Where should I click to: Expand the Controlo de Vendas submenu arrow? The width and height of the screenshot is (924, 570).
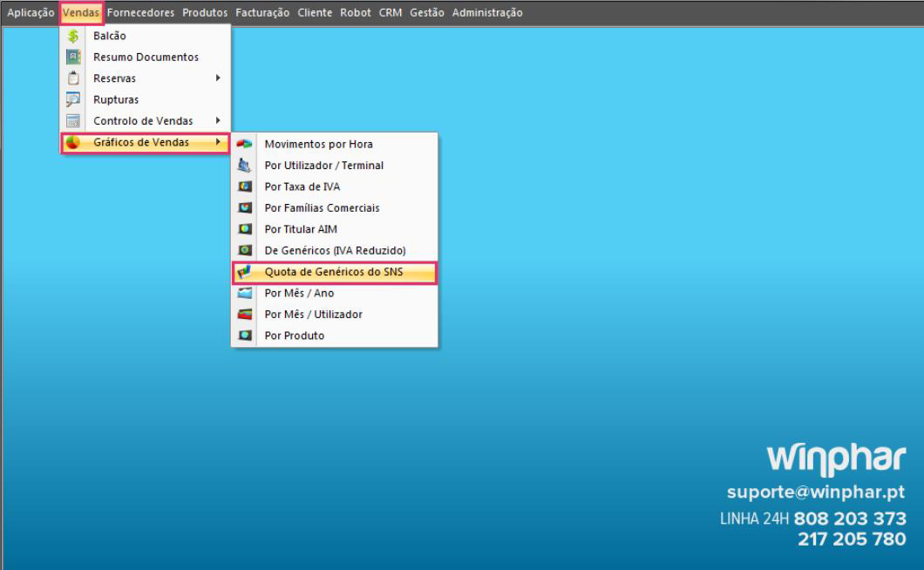pyautogui.click(x=218, y=121)
